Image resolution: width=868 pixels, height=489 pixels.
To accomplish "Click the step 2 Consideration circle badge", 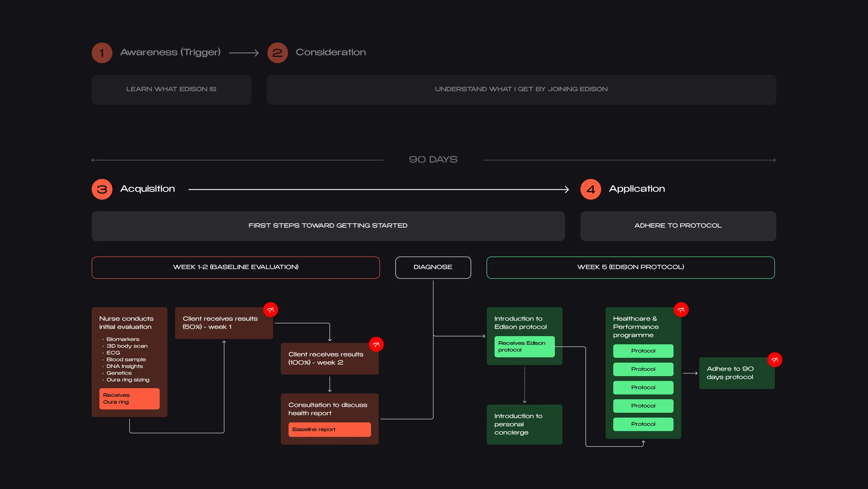I will pos(277,53).
